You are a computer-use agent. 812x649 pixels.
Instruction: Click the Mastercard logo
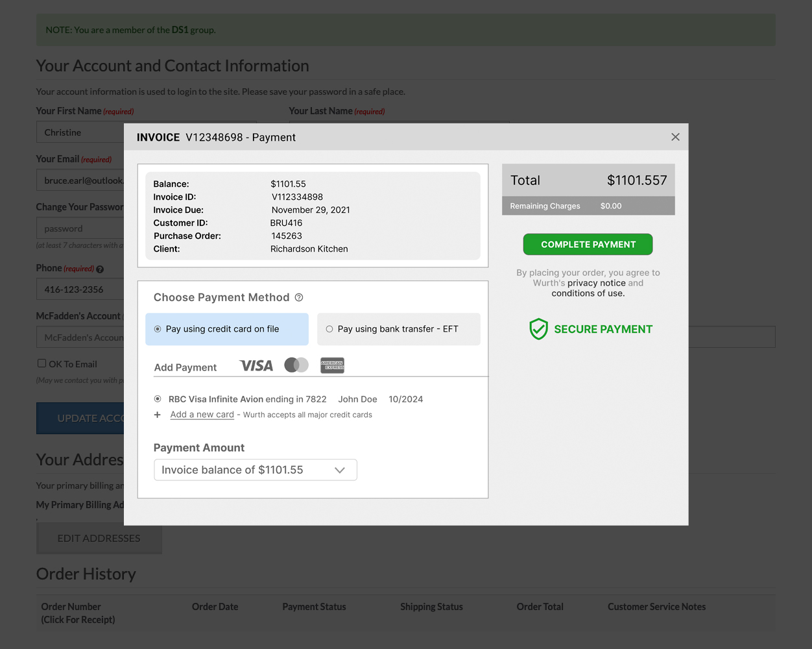tap(296, 365)
